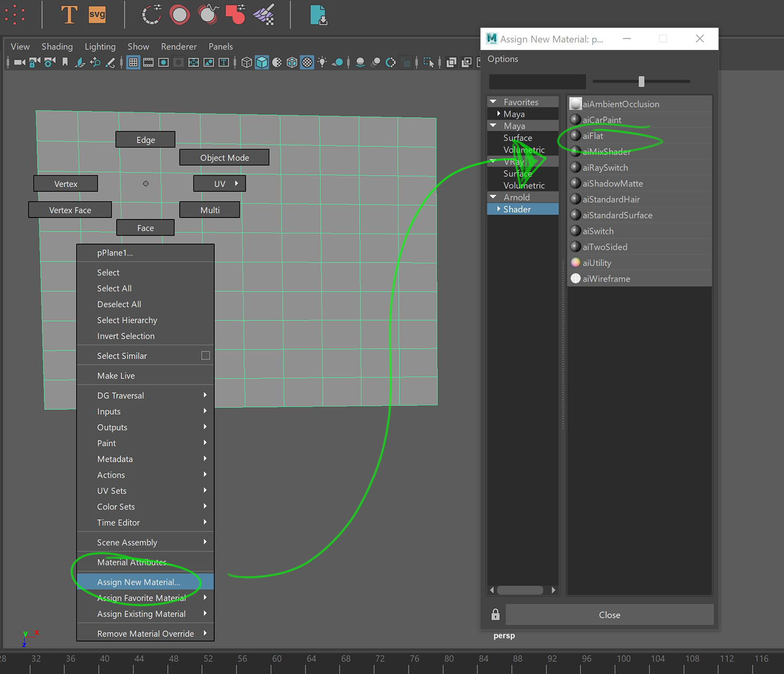Image resolution: width=784 pixels, height=674 pixels.
Task: Open Camera Attributes via the camera gear icon
Action: (50, 63)
